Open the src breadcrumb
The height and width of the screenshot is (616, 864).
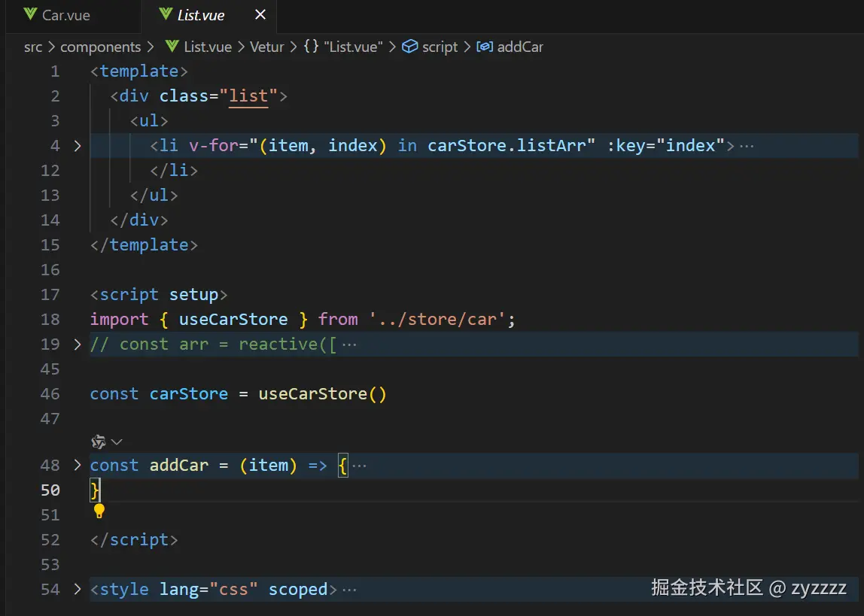[33, 47]
